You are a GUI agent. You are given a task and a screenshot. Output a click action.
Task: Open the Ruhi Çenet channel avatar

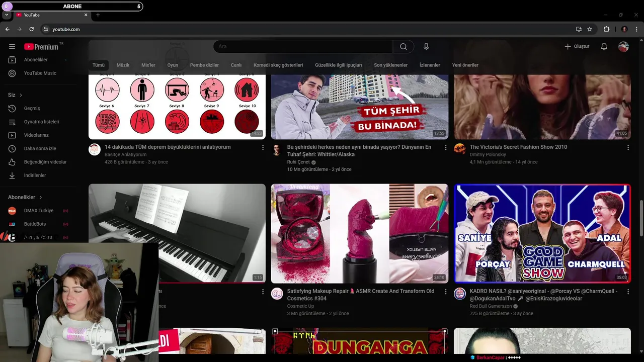point(277,149)
